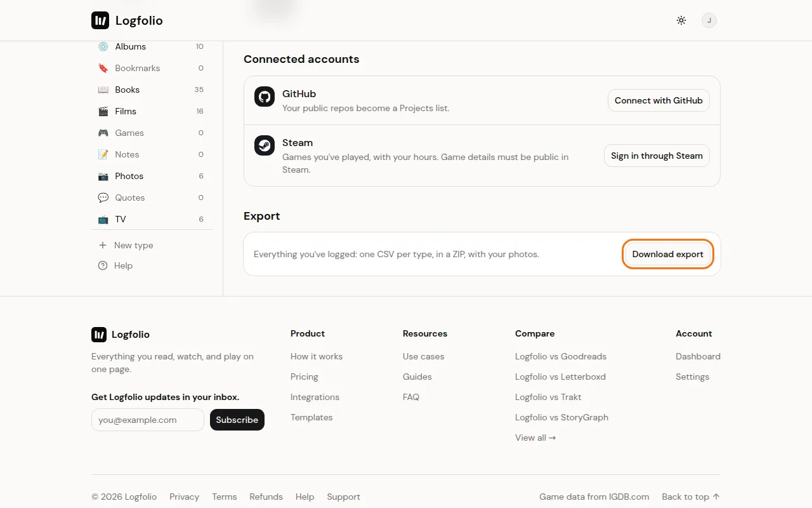Open Logfolio vs Letterboxd comparison
The width and height of the screenshot is (812, 508).
560,377
